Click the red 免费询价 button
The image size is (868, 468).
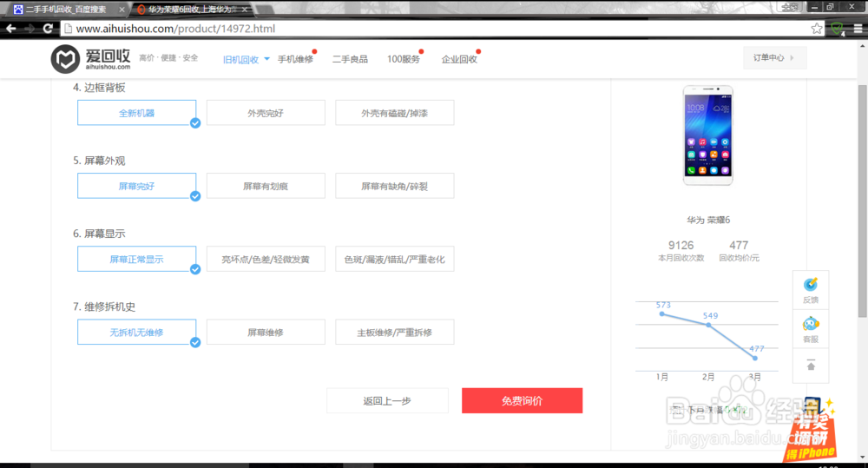click(522, 400)
